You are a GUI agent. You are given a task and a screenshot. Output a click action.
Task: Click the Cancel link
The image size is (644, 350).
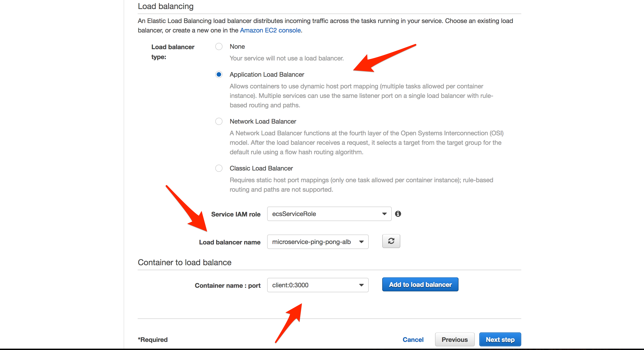(x=413, y=339)
